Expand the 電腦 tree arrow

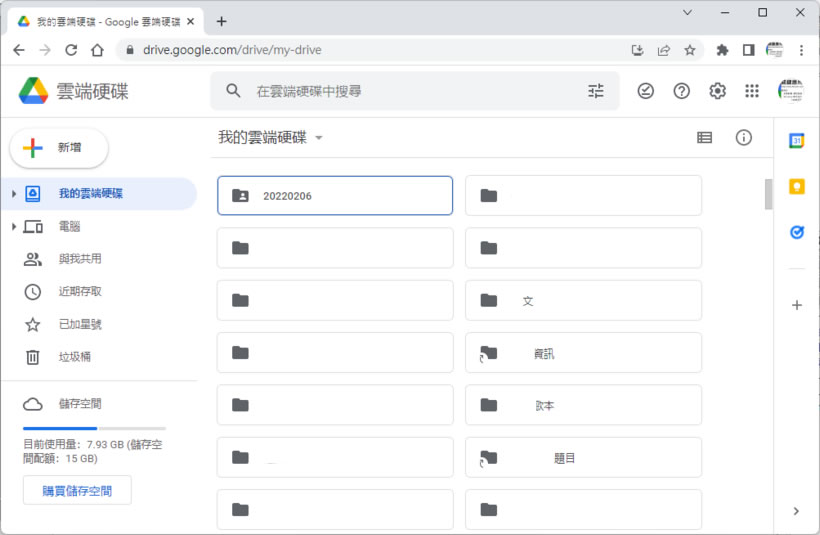[14, 227]
